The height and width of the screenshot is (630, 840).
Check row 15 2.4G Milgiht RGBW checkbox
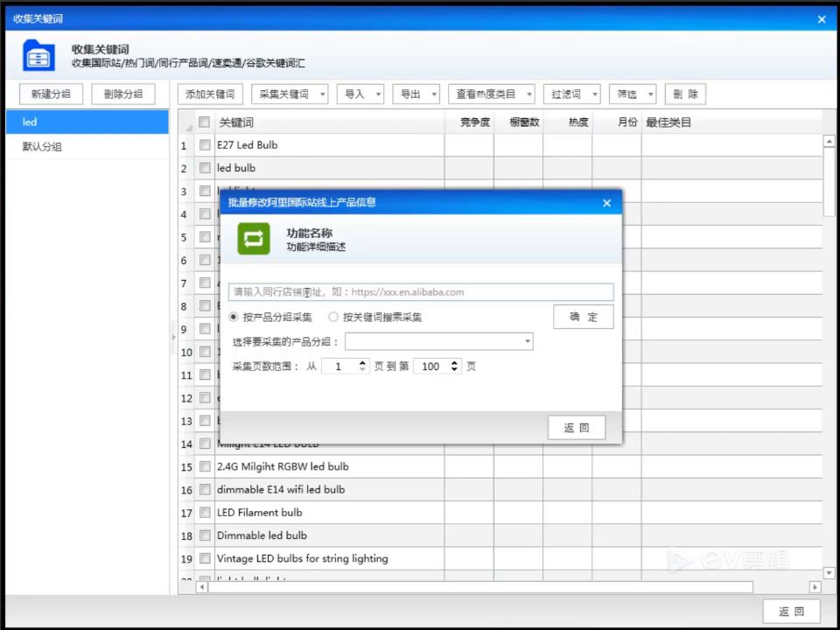[205, 466]
